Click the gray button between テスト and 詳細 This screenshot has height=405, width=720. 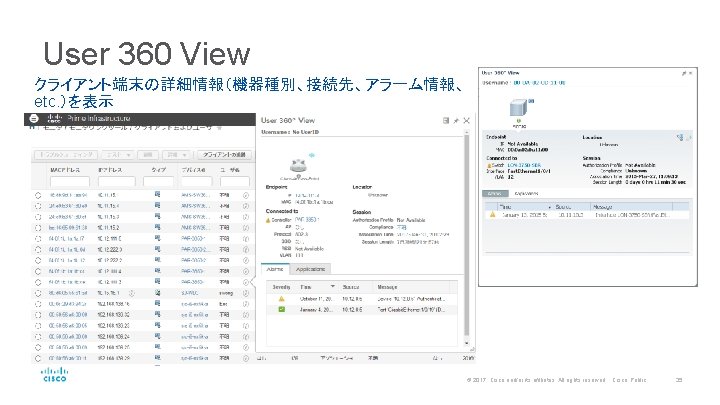click(x=148, y=155)
